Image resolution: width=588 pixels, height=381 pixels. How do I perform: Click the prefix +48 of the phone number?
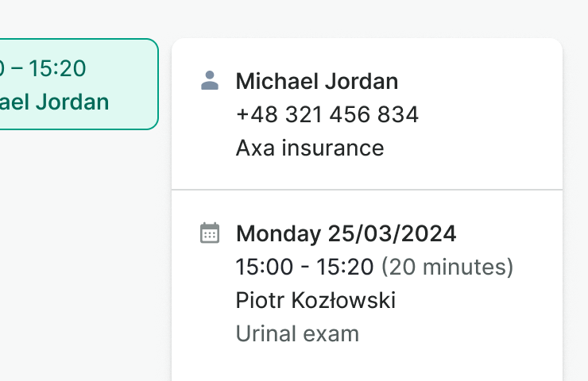253,114
